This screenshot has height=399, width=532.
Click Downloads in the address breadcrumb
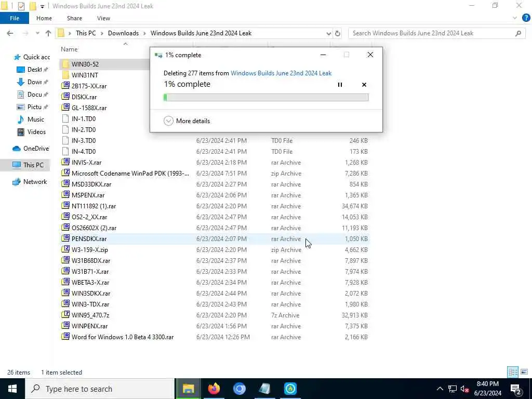[123, 33]
